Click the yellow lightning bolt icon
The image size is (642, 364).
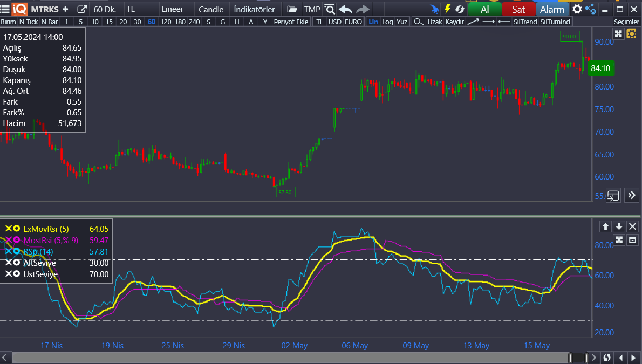click(x=448, y=9)
